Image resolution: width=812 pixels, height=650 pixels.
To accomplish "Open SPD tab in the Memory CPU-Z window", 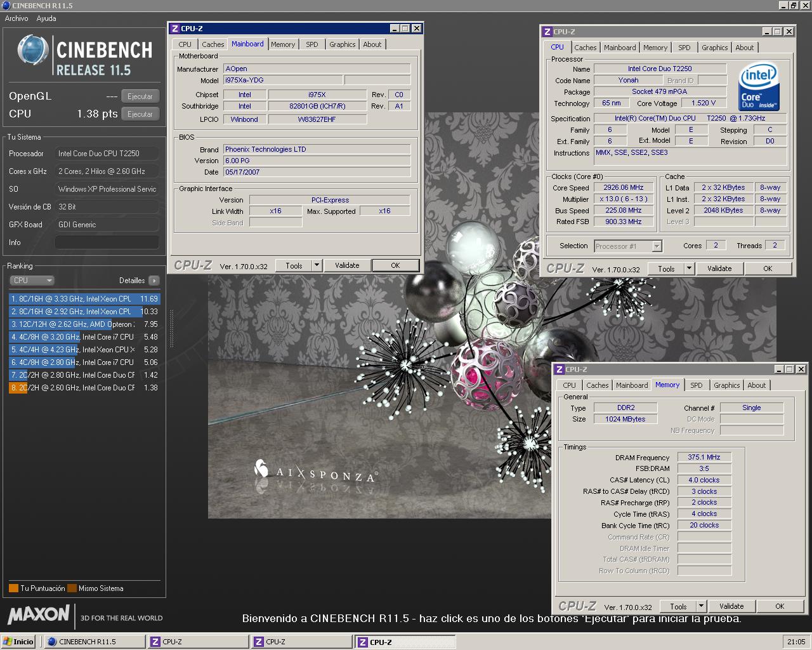I will 697,385.
